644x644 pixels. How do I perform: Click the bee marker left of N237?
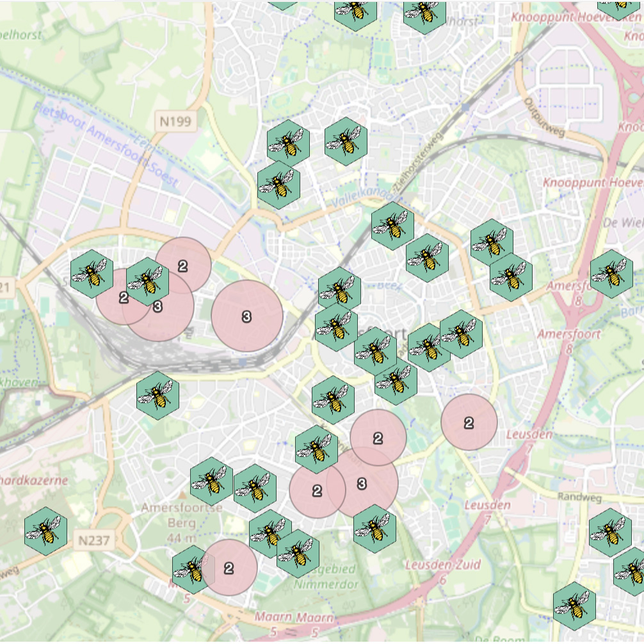click(46, 529)
